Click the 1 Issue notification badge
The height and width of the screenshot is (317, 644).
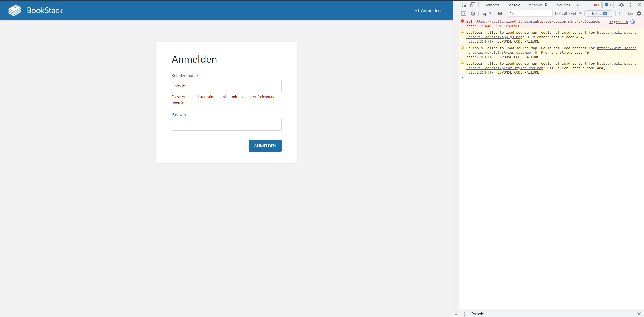point(599,14)
